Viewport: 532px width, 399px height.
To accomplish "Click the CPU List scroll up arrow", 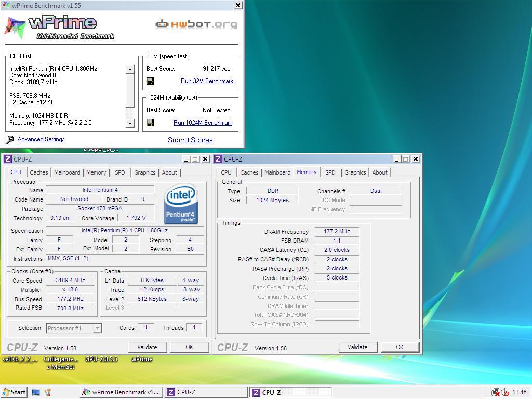I will (130, 69).
